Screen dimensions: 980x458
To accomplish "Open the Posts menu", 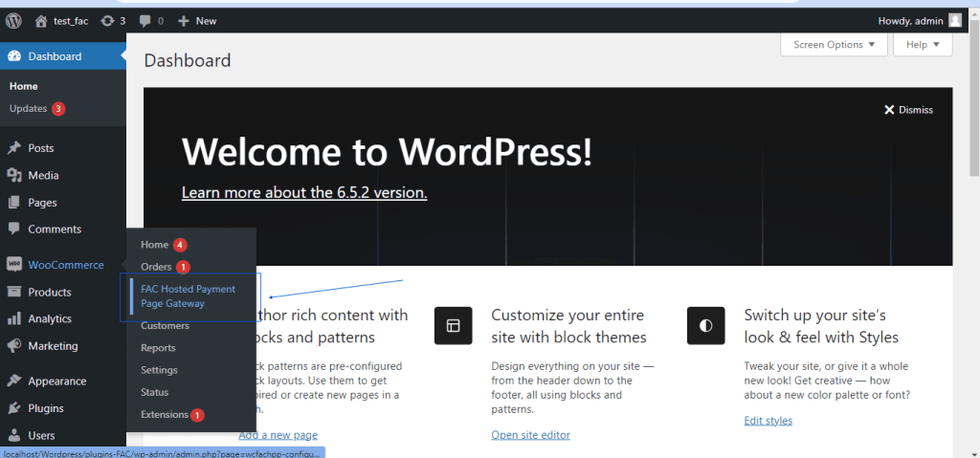I will click(x=40, y=148).
